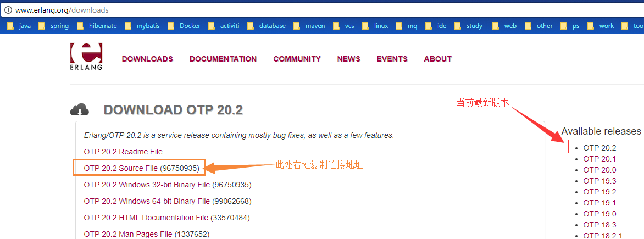Open the database bookmark folder
The width and height of the screenshot is (644, 239).
[x=268, y=26]
